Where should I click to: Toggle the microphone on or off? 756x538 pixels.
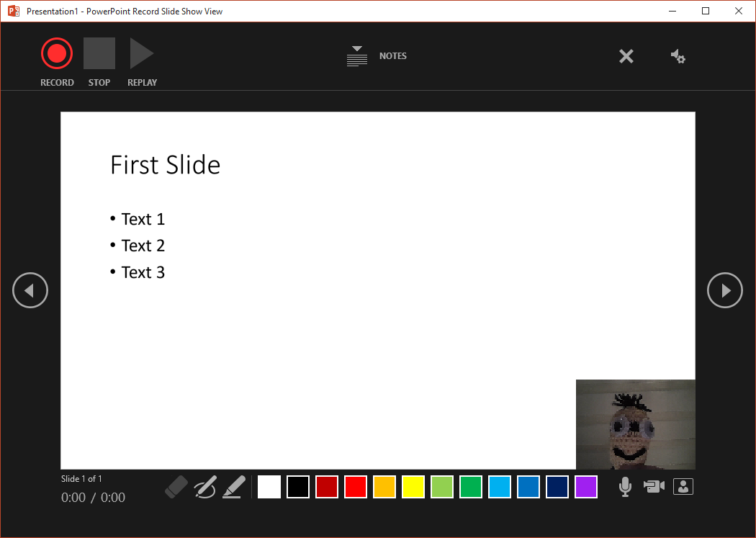point(625,488)
